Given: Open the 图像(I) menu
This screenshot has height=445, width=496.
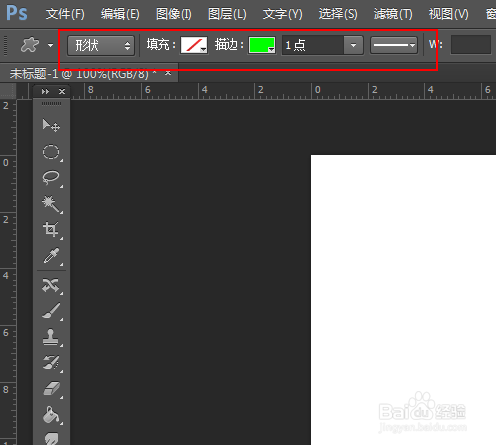Looking at the screenshot, I should tap(174, 14).
